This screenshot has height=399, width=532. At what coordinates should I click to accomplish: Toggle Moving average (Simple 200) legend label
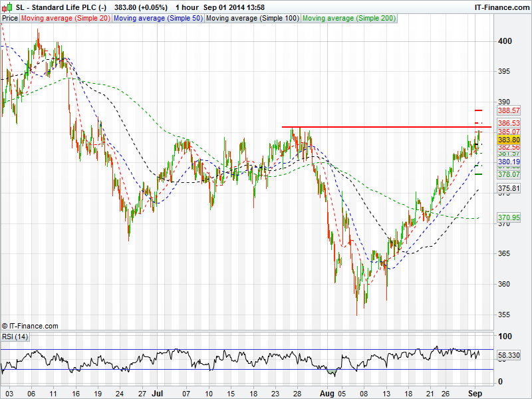(x=346, y=19)
